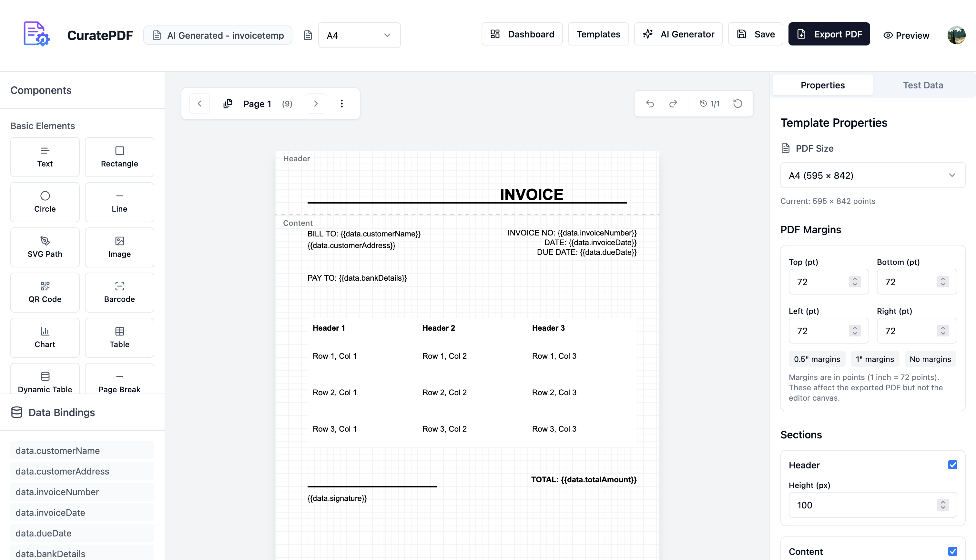976x560 pixels.
Task: Click the undo arrow icon
Action: [650, 104]
